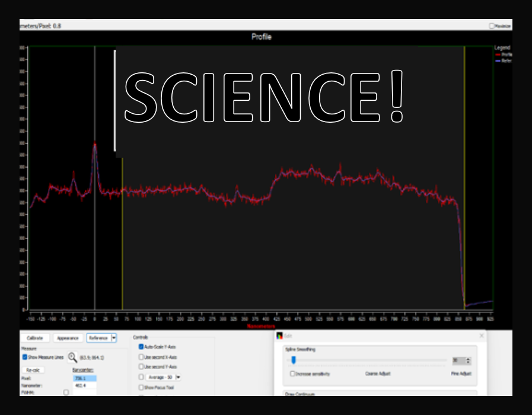This screenshot has width=532, height=415.
Task: Click the Barycenter Pixel value field
Action: coord(84,378)
